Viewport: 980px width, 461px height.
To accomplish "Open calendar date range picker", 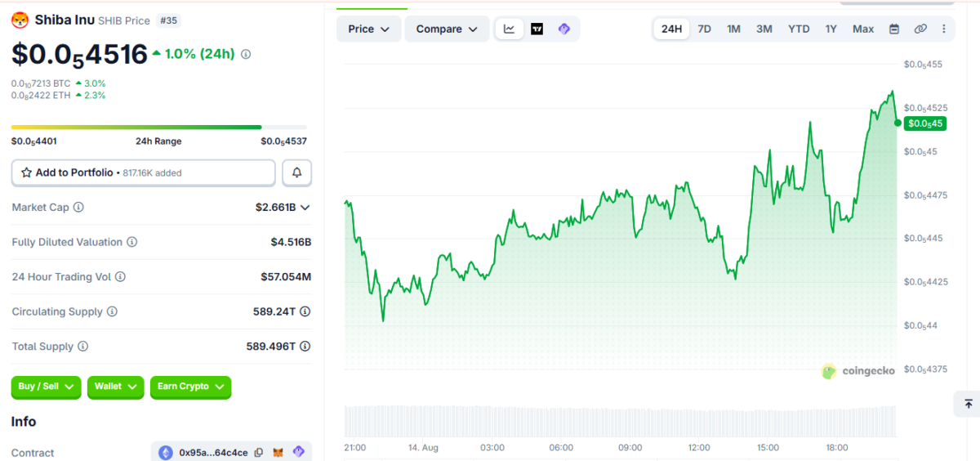I will click(x=894, y=29).
